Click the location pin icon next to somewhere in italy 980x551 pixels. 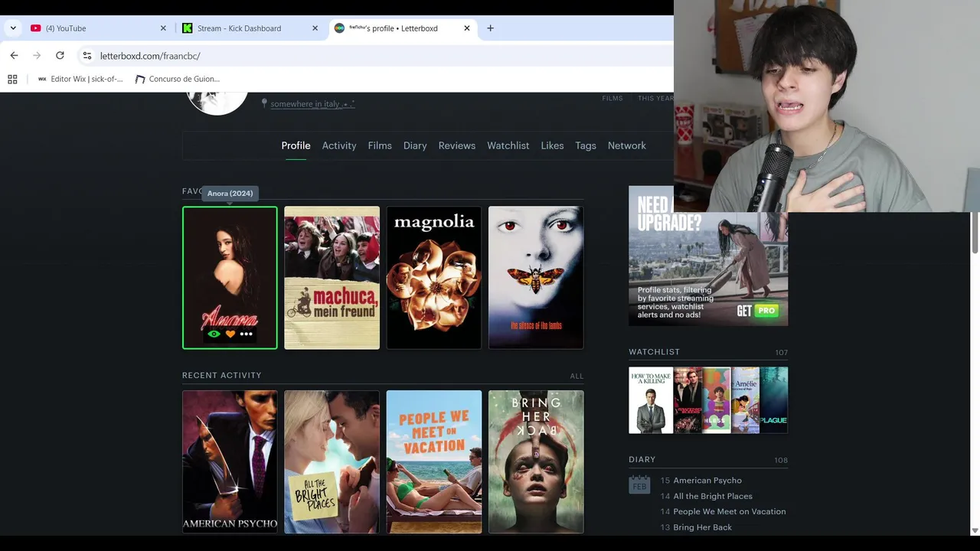[264, 103]
